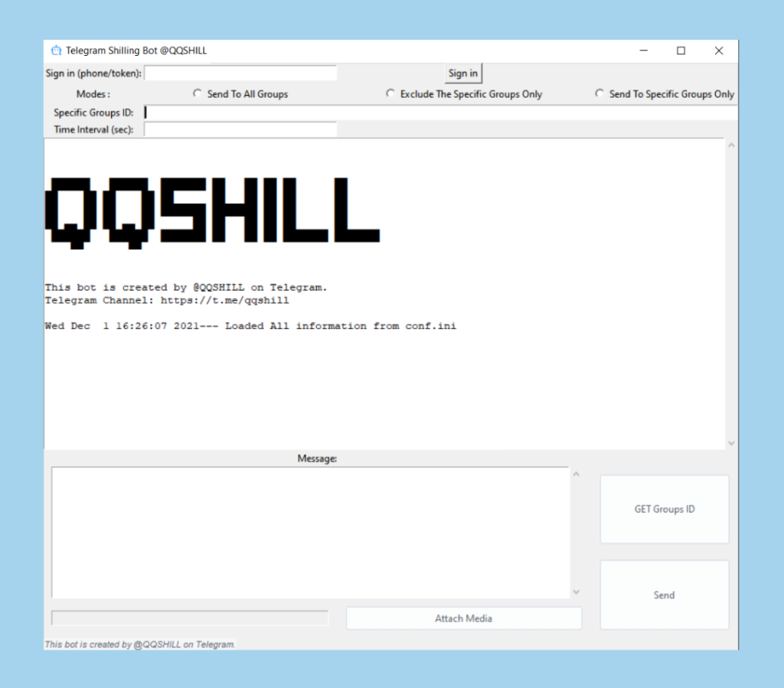
Task: Maximize the Telegram Shilling Bot window
Action: tap(681, 51)
